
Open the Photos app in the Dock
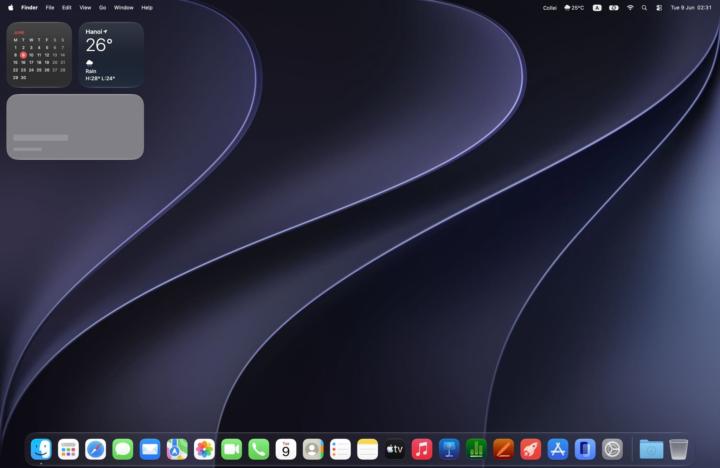(204, 449)
